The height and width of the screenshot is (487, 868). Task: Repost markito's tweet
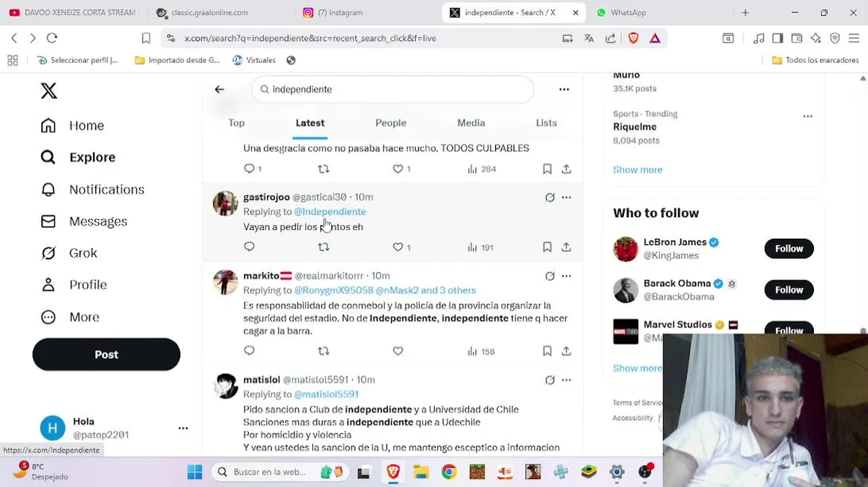click(323, 351)
